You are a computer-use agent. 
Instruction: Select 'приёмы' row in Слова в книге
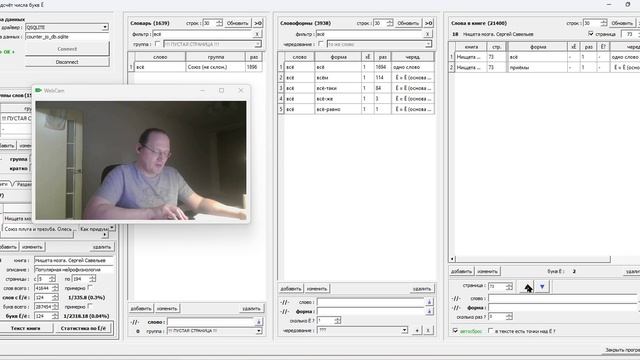(544, 68)
